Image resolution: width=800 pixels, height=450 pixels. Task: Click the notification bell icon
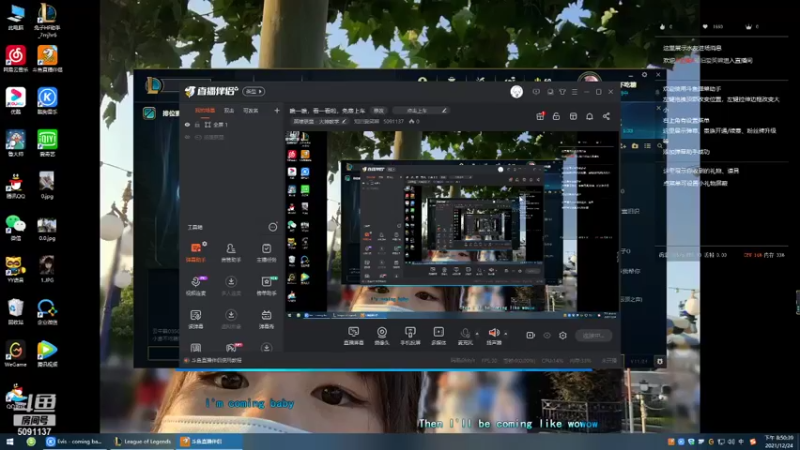[589, 116]
